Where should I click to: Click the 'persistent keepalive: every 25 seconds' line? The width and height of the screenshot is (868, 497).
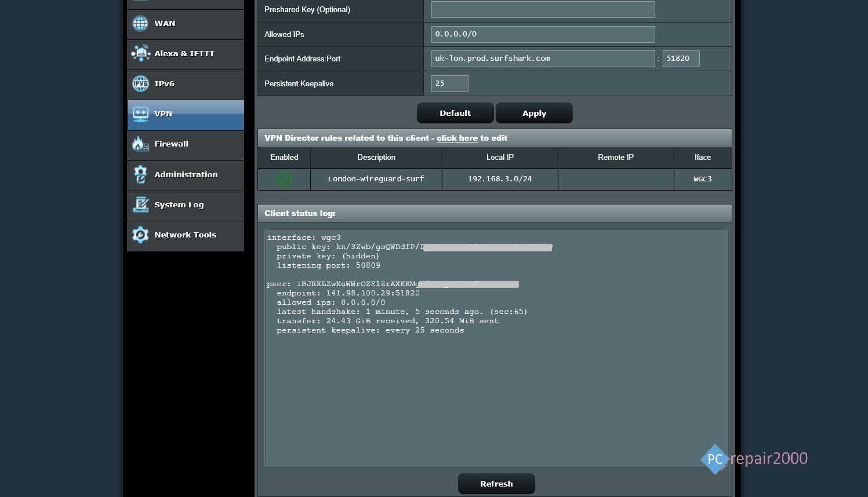coord(370,330)
